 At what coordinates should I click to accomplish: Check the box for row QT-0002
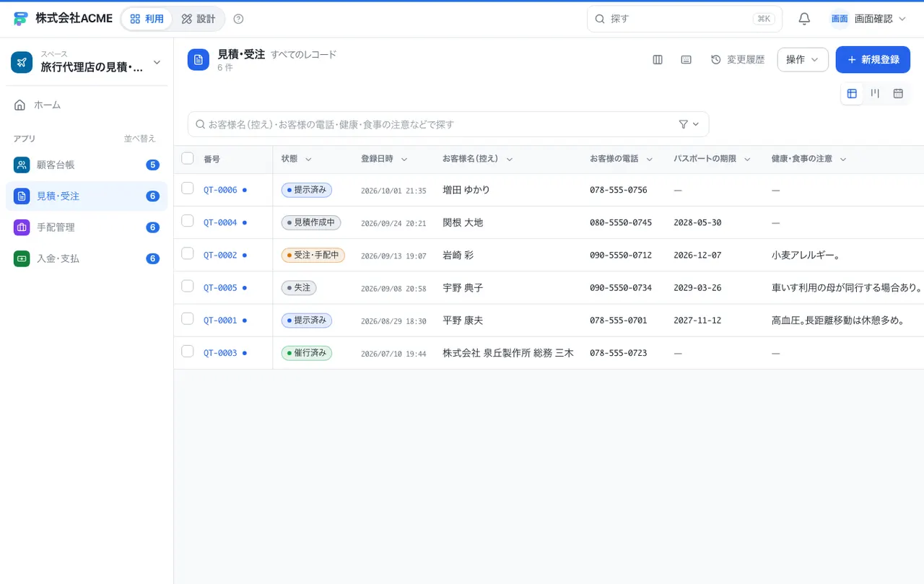(188, 253)
